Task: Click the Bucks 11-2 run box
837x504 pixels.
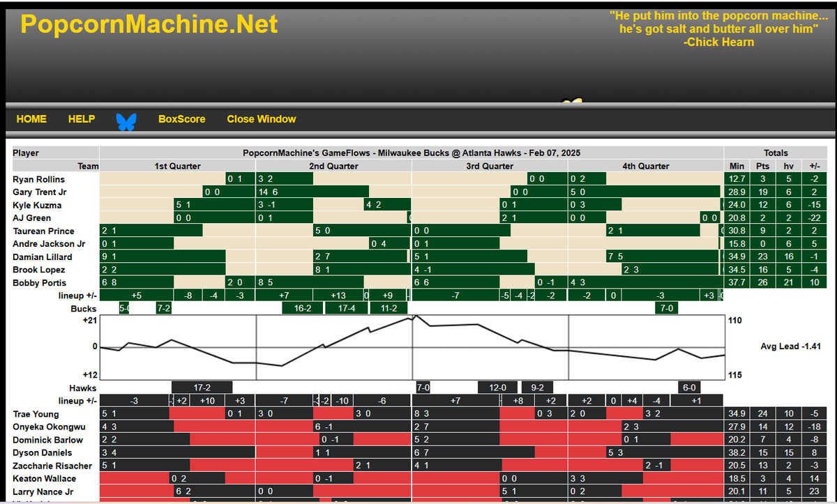Action: pos(388,308)
